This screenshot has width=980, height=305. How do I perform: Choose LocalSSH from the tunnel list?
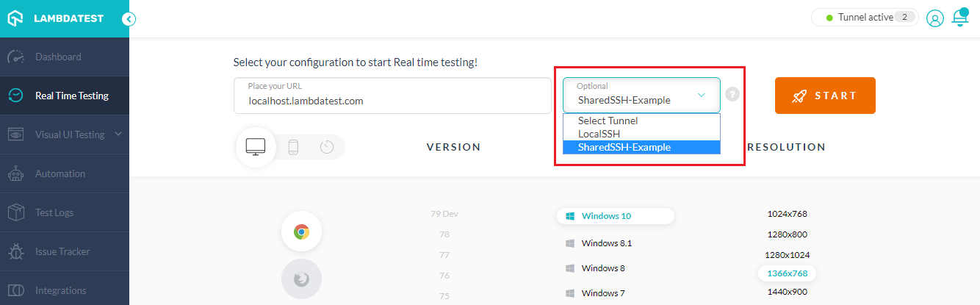(x=599, y=134)
